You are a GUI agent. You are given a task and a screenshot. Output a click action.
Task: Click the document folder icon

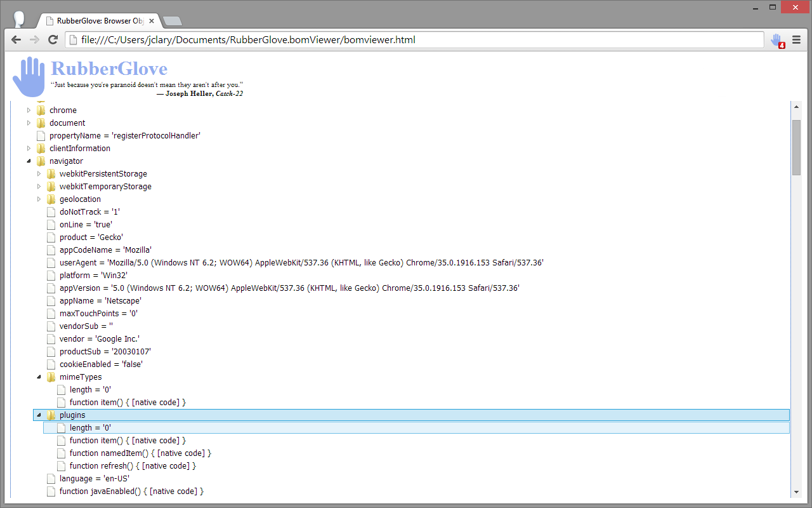click(41, 123)
